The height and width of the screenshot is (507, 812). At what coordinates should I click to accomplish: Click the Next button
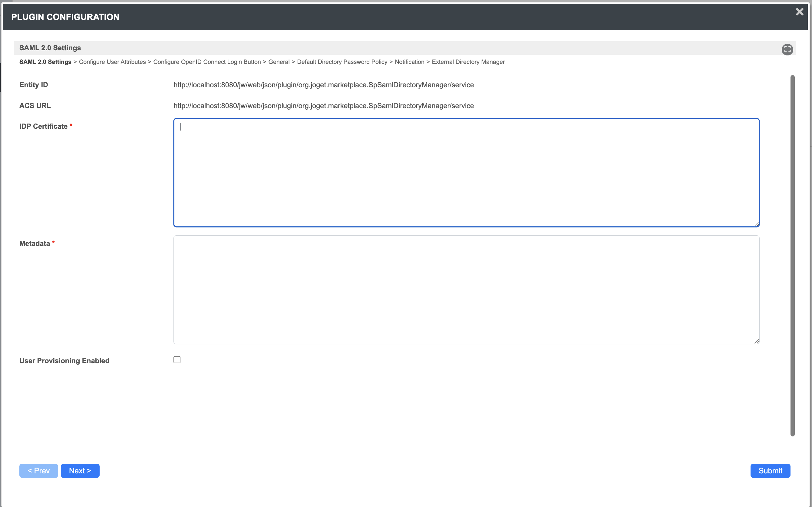[80, 471]
